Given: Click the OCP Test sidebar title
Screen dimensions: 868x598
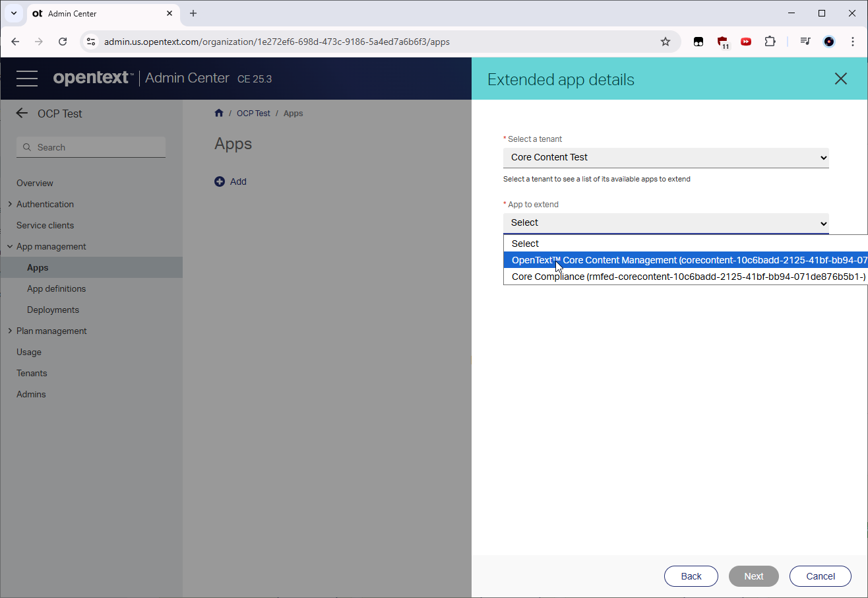Looking at the screenshot, I should click(60, 114).
